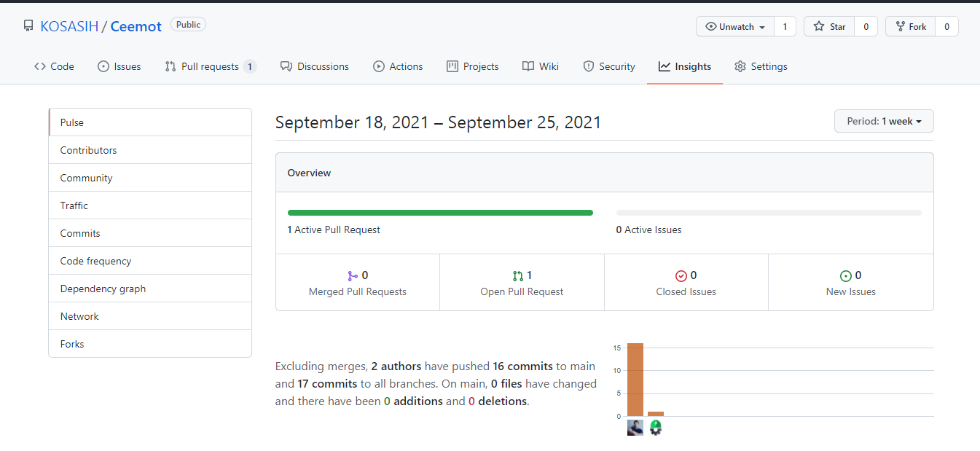
Task: Click the '16 commits' text
Action: [523, 366]
